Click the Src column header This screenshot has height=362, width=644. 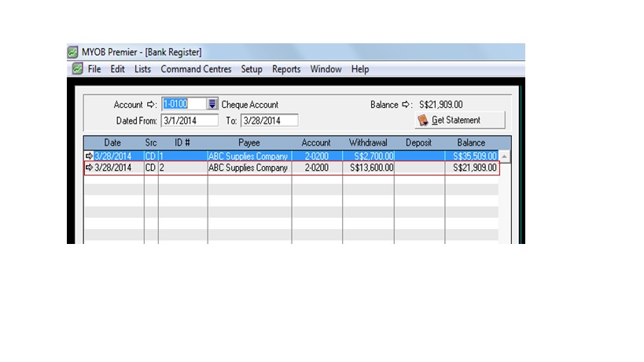[x=151, y=142]
